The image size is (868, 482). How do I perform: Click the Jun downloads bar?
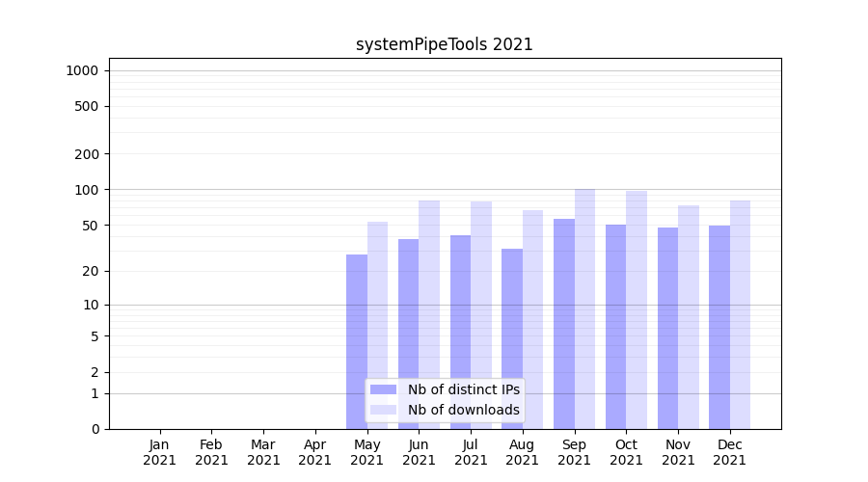pos(429,289)
